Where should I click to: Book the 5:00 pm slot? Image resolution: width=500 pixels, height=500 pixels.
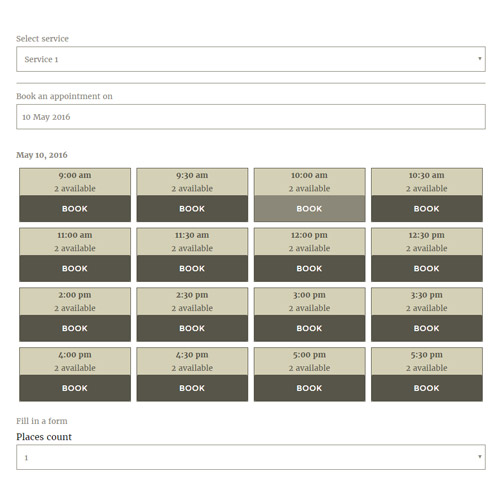click(x=310, y=388)
